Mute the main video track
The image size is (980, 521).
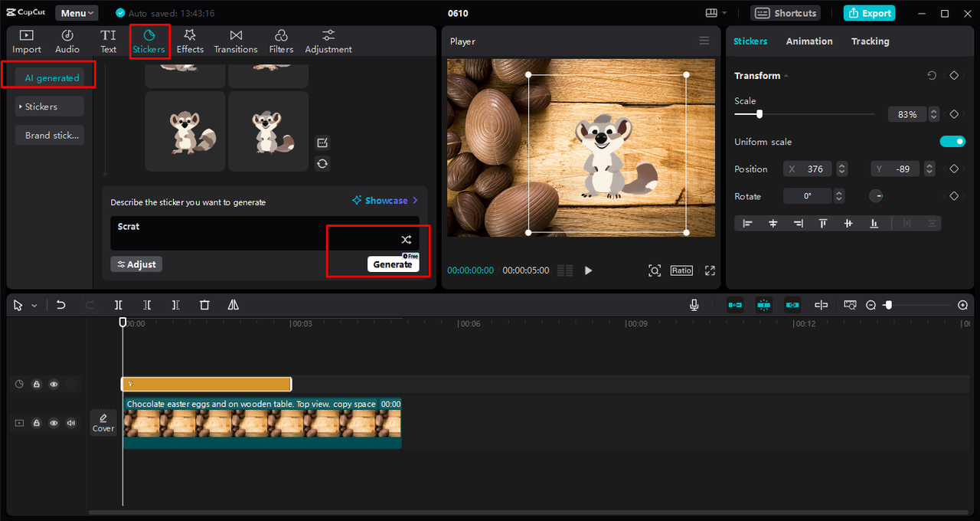[71, 423]
